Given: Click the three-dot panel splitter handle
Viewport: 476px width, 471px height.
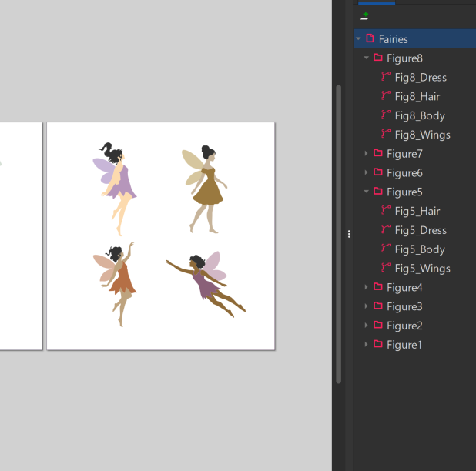Looking at the screenshot, I should point(349,234).
